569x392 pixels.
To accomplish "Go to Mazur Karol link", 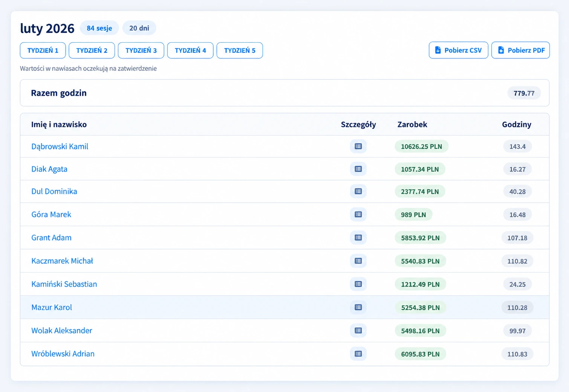I will point(52,307).
